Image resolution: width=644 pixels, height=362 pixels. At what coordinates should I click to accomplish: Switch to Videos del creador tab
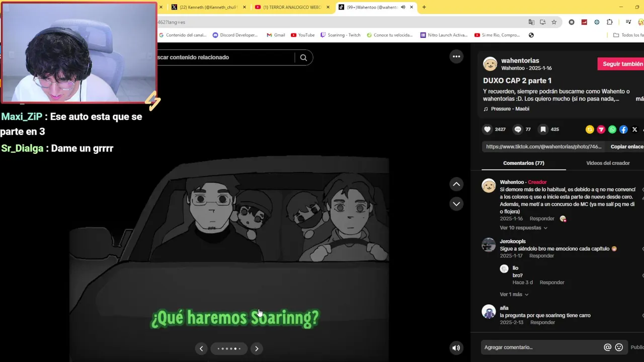click(x=608, y=163)
